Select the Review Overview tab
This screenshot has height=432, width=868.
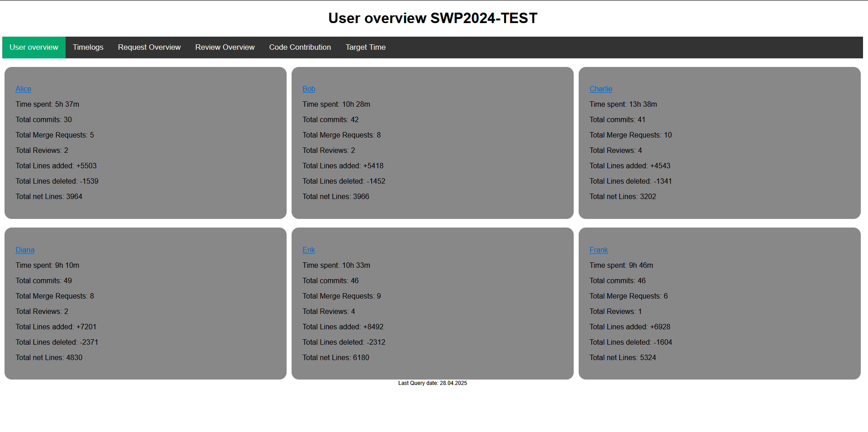point(225,47)
